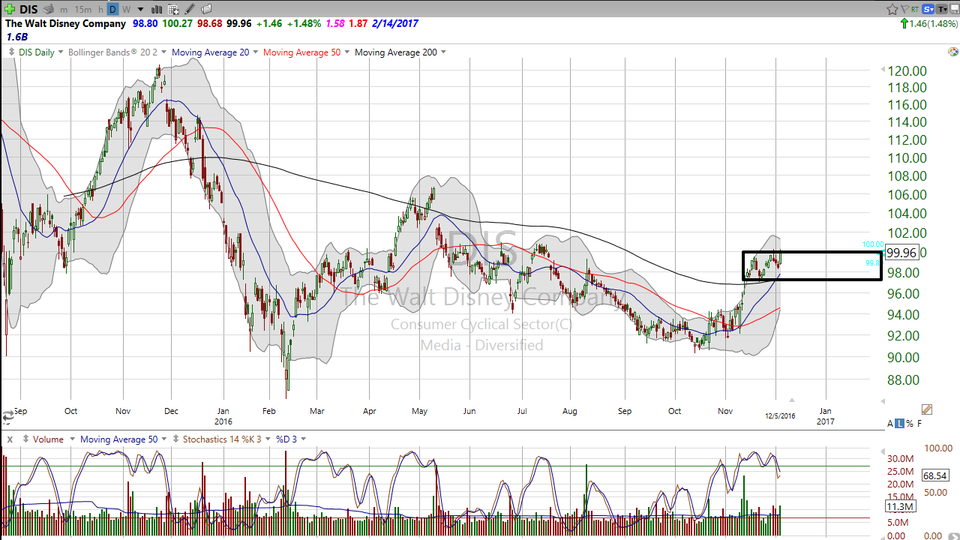960x540 pixels.
Task: Select the Weekly 'W' time frame
Action: tap(126, 10)
